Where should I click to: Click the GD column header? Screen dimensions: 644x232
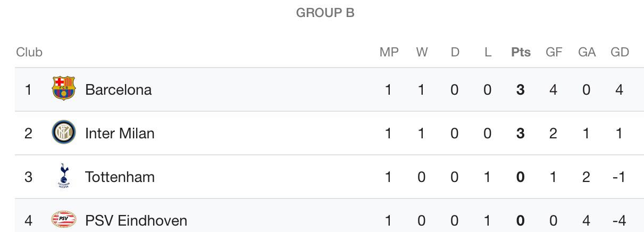[x=620, y=52]
